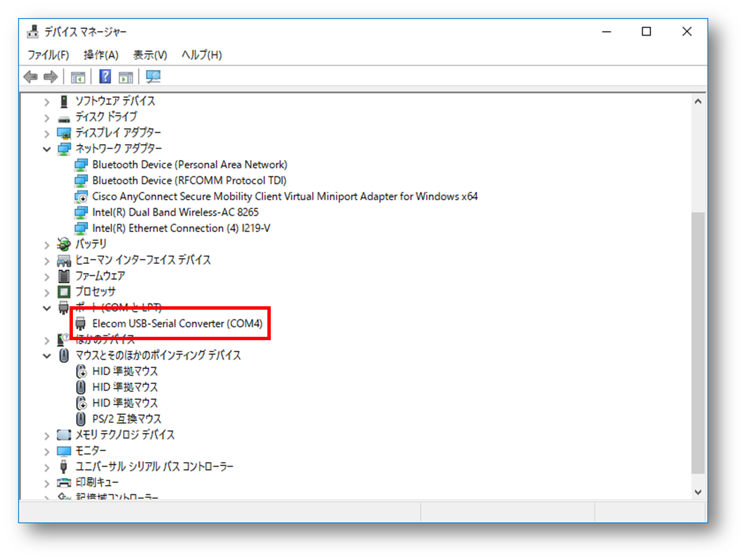Open the 表示(V) menu

tap(150, 55)
